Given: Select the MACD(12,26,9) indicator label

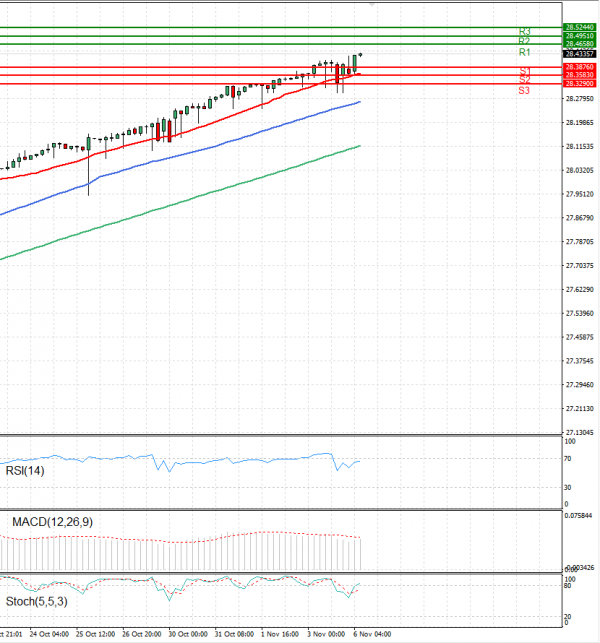Looking at the screenshot, I should click(x=52, y=522).
